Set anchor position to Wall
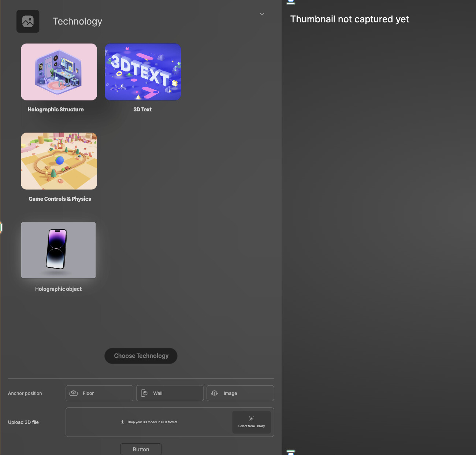Viewport: 476px width, 455px height. pyautogui.click(x=170, y=393)
